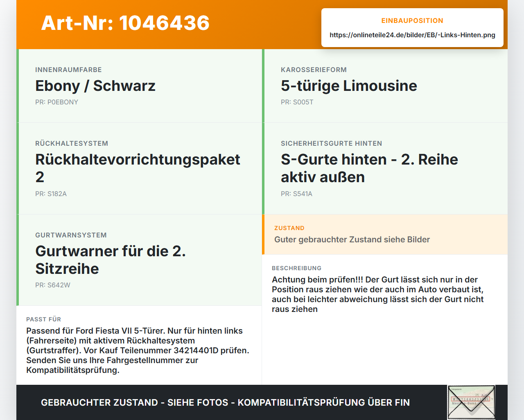524x420 pixels.
Task: Click the Art-Nr: 1046436 heading
Action: (x=125, y=23)
